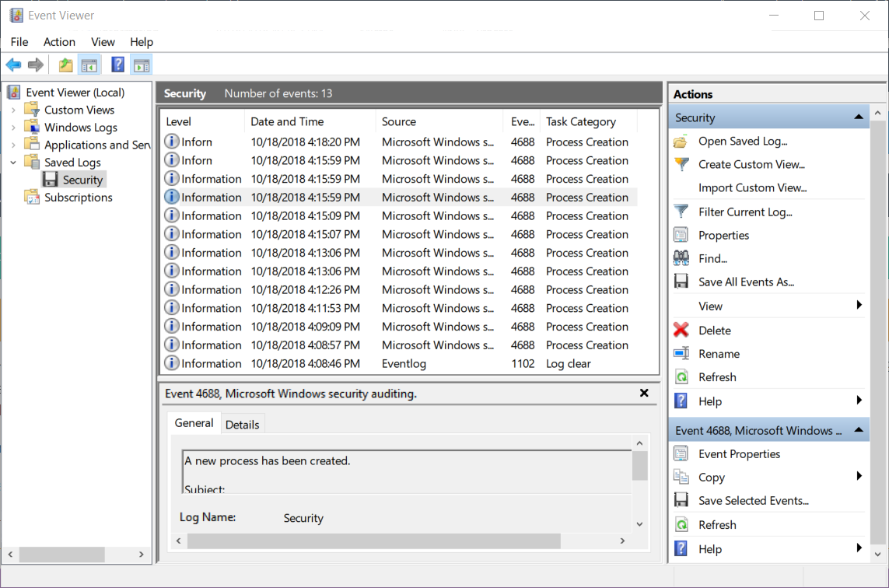Expand Applications and Services Logs node
This screenshot has width=889, height=588.
[13, 145]
